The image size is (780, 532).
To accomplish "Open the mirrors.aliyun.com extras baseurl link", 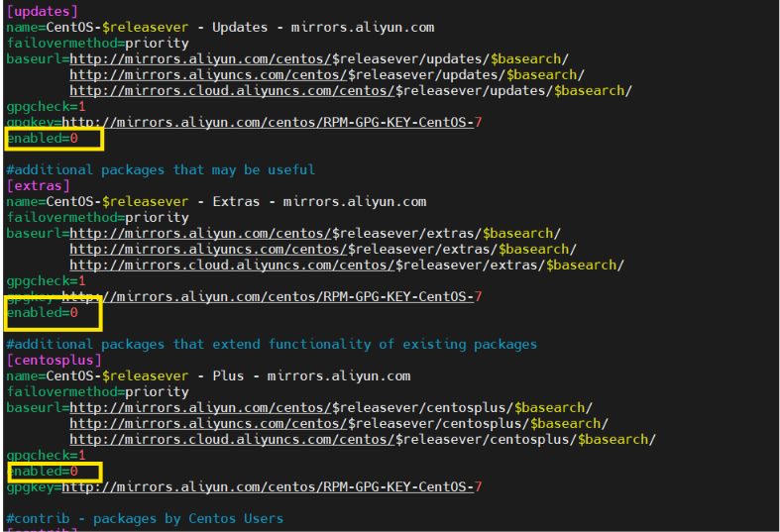I will 315,234.
